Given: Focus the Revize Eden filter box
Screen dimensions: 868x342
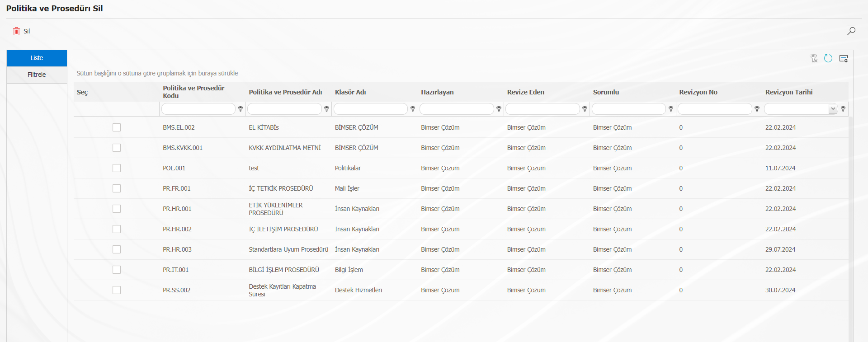Looking at the screenshot, I should (x=542, y=109).
